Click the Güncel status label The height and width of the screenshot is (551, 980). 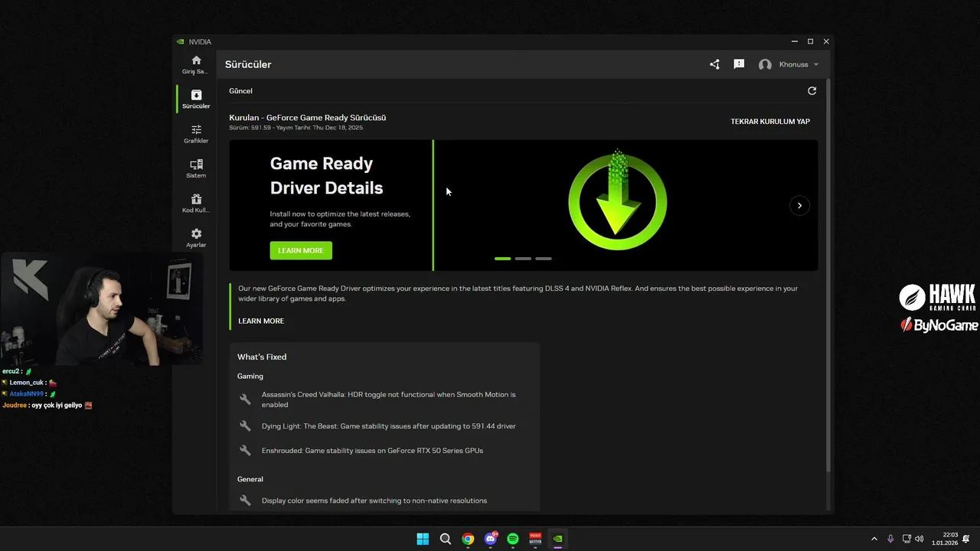240,91
